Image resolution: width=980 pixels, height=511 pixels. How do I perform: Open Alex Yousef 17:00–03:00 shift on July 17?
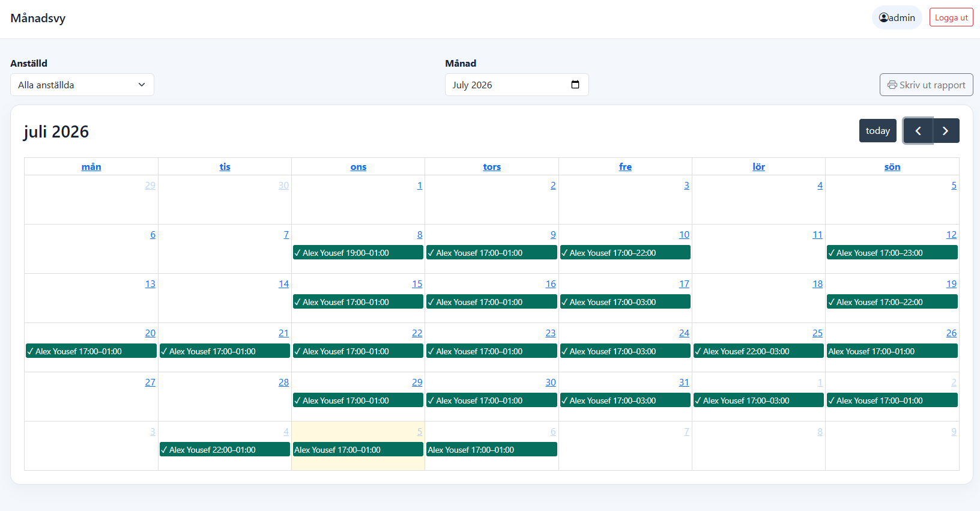(625, 302)
